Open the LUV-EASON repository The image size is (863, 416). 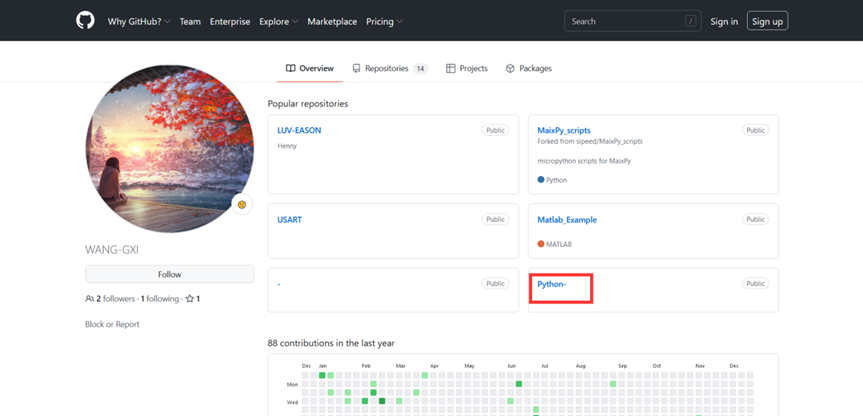[299, 130]
